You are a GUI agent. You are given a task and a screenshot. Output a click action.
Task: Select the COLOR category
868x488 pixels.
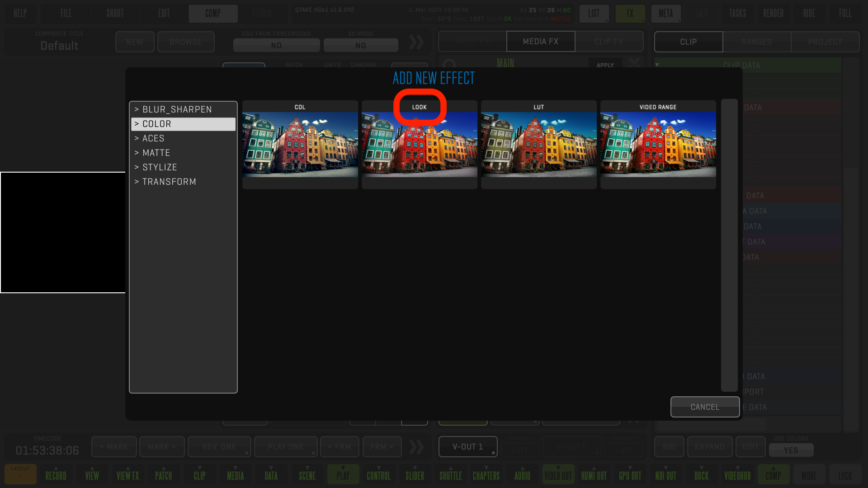pos(183,123)
